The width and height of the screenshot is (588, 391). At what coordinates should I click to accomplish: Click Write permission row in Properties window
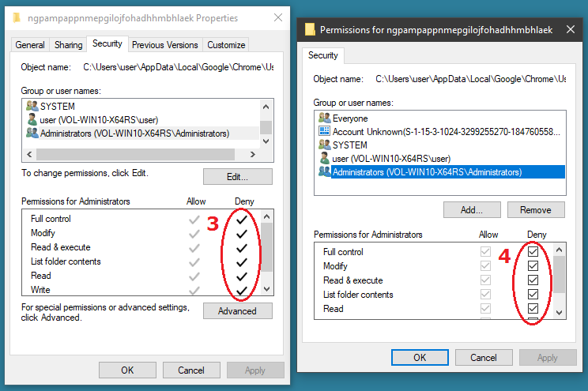pos(141,289)
